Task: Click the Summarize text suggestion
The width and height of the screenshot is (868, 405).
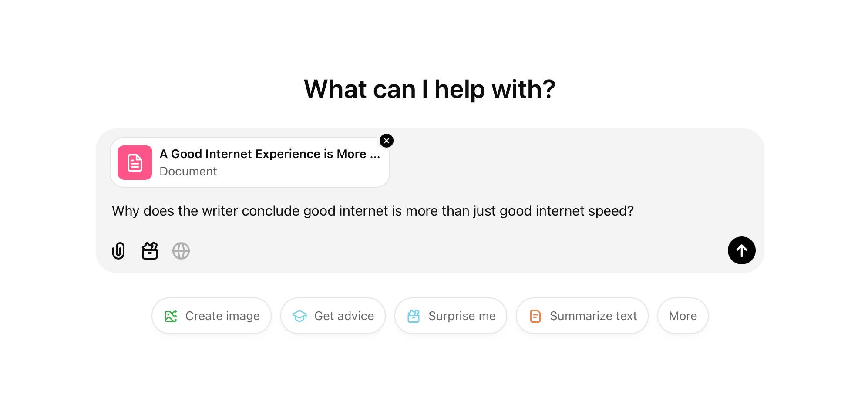Action: point(582,316)
